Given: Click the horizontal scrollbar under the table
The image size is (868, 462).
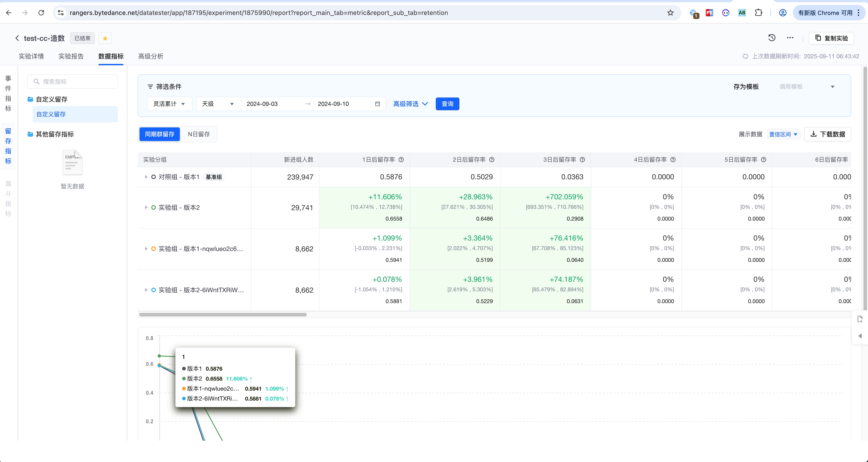Looking at the screenshot, I should (x=222, y=315).
